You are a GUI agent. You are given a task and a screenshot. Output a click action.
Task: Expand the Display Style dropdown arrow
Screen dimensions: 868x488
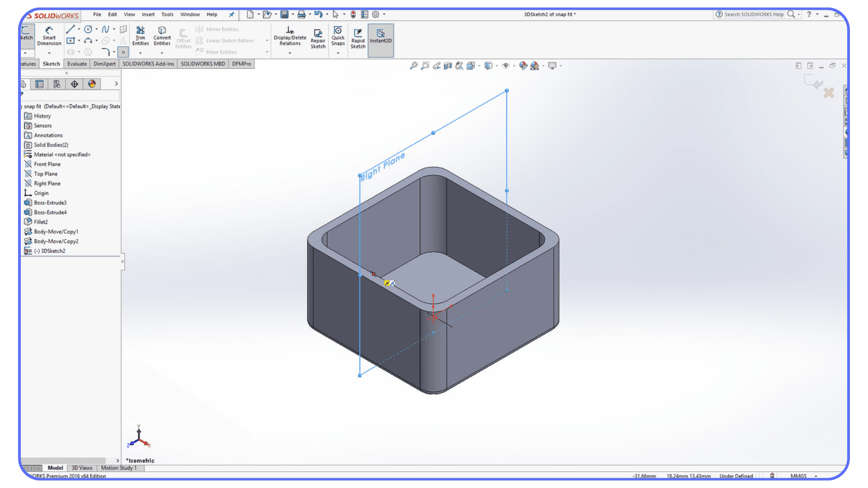pos(496,66)
